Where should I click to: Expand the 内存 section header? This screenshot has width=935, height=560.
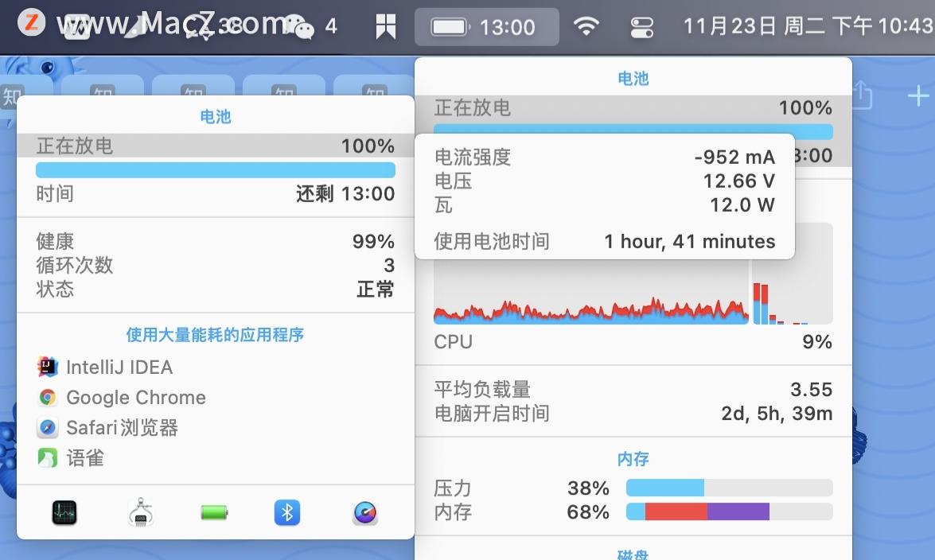(x=633, y=459)
